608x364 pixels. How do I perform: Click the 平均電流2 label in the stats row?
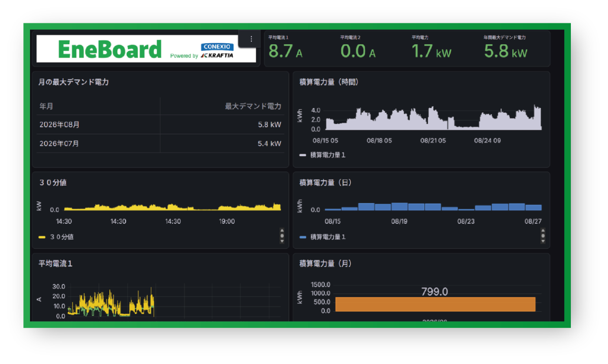350,37
